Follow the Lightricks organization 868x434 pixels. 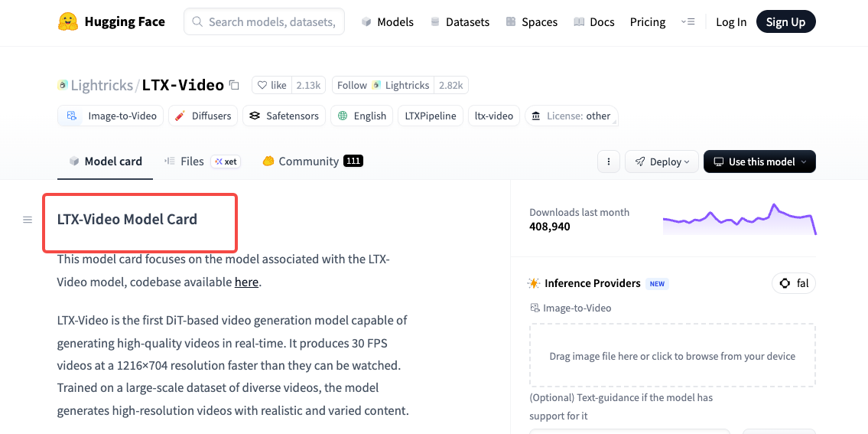tap(383, 86)
